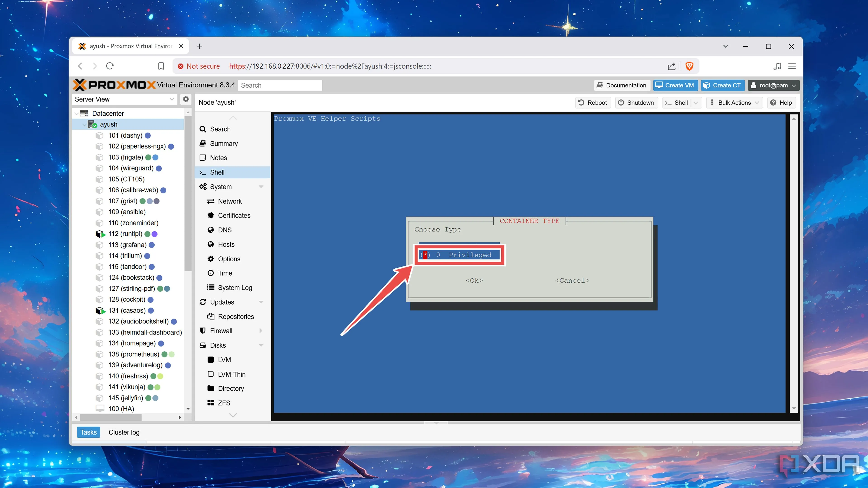868x488 pixels.
Task: Expand the root@pam user menu
Action: point(773,85)
